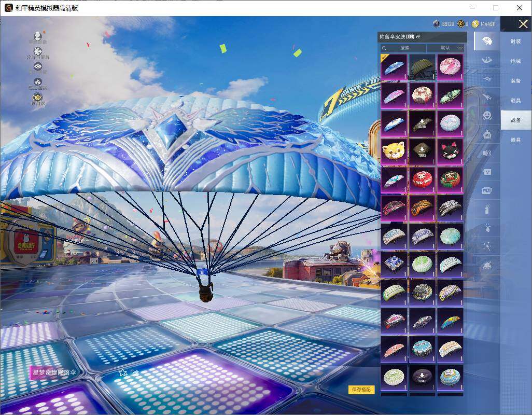The width and height of the screenshot is (532, 415).
Task: Select the default olive green parachute
Action: tap(422, 67)
